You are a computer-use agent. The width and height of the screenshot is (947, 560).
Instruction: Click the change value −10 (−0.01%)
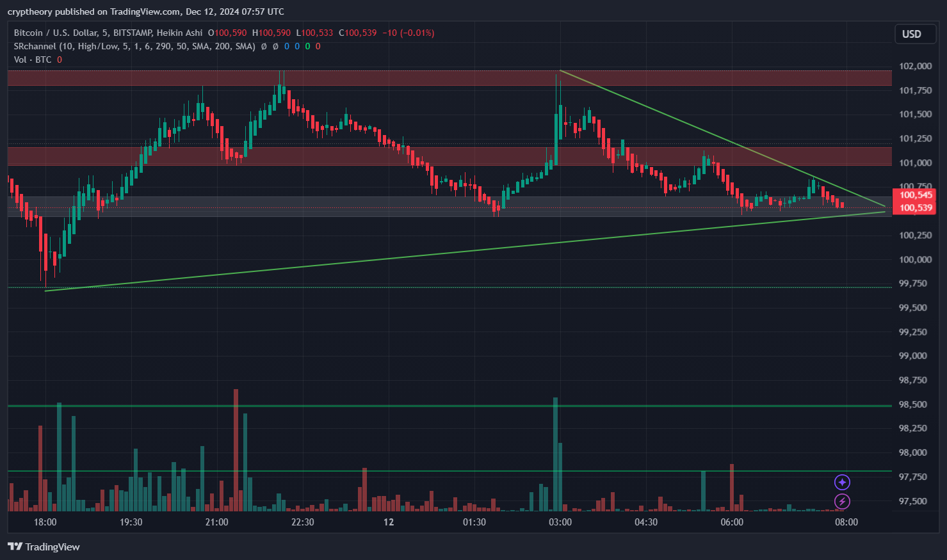[408, 33]
